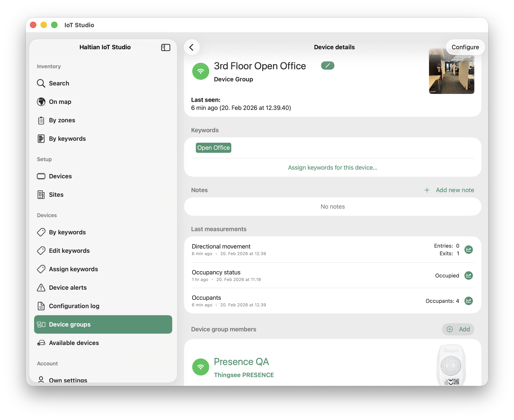Select the Sites building icon
This screenshot has height=420, width=514.
(x=41, y=195)
